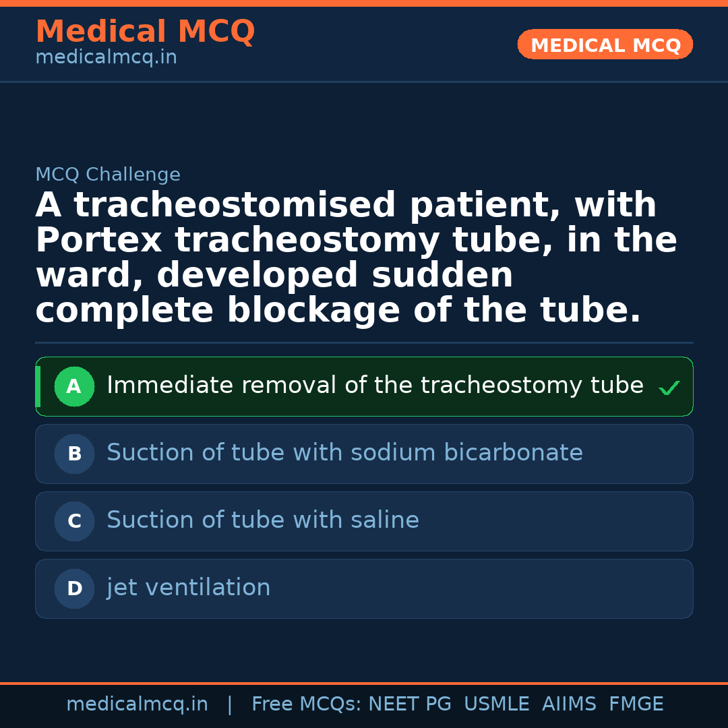This screenshot has height=728, width=728.
Task: Click the green A option circle
Action: [x=74, y=387]
